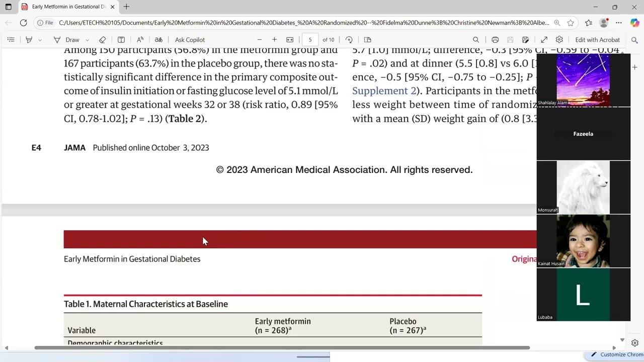The height and width of the screenshot is (362, 644).
Task: Select Monsurah participant tile
Action: pos(583,188)
